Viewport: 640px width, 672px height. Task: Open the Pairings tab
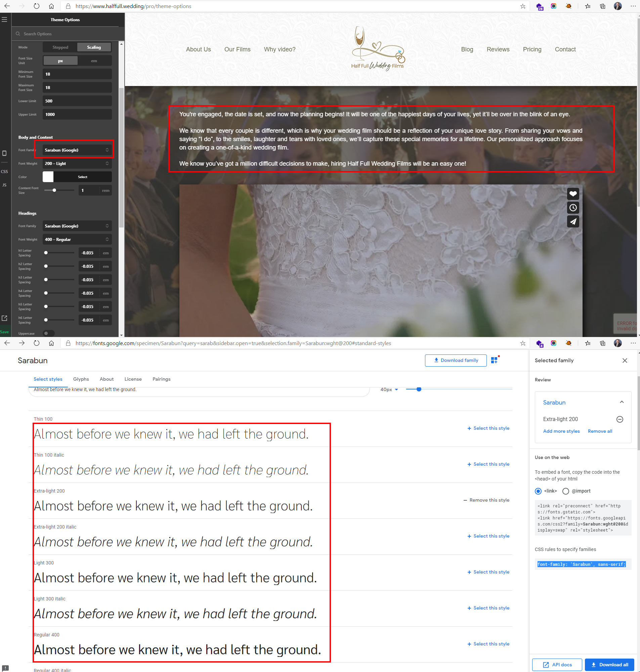click(x=161, y=379)
